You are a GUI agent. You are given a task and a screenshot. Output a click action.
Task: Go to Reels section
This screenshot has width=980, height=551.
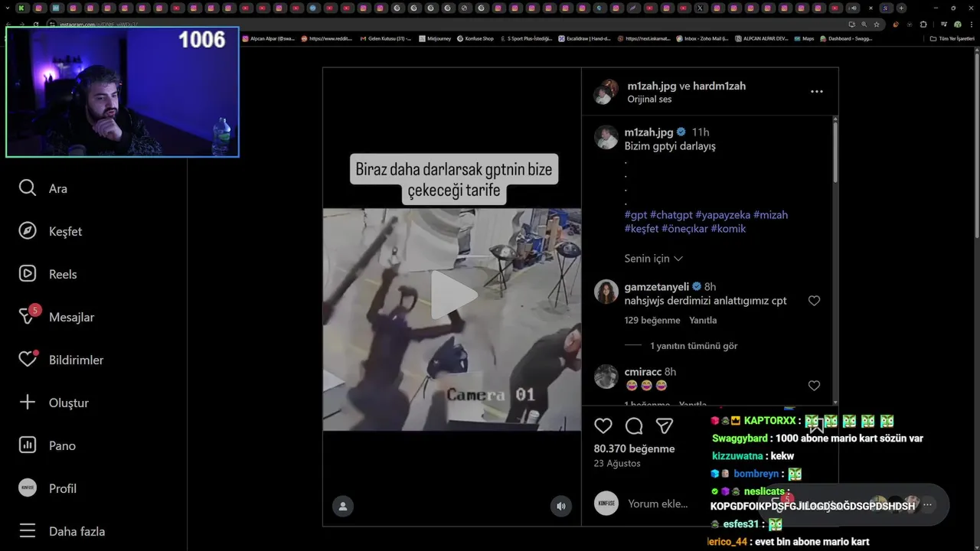[47, 274]
